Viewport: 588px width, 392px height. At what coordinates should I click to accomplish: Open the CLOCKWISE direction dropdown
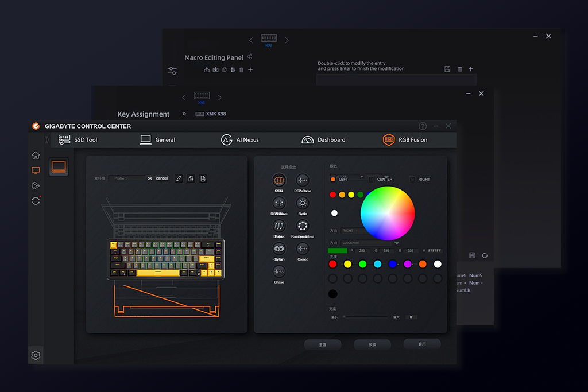[x=396, y=243]
